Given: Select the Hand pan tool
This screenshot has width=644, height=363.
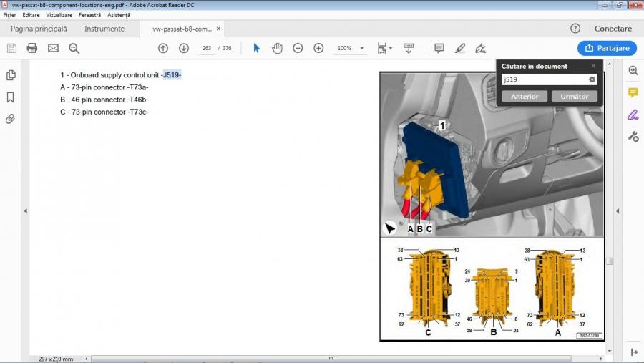Looking at the screenshot, I should [277, 48].
